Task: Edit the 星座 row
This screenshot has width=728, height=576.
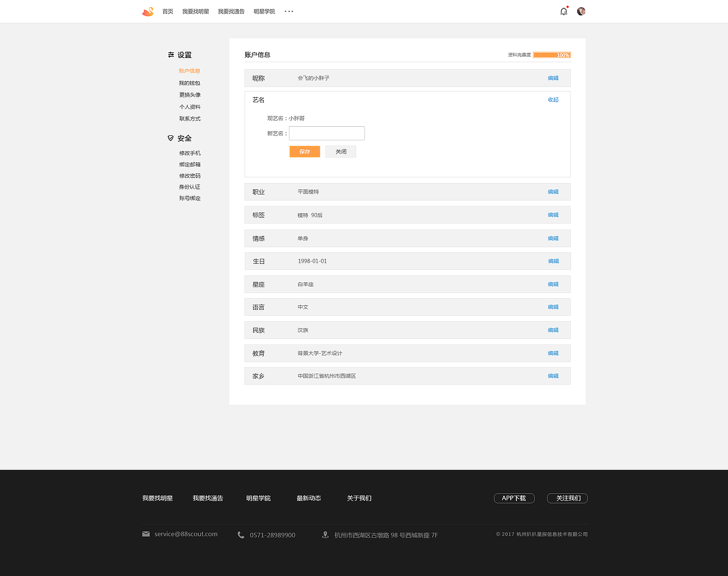Action: (x=553, y=284)
